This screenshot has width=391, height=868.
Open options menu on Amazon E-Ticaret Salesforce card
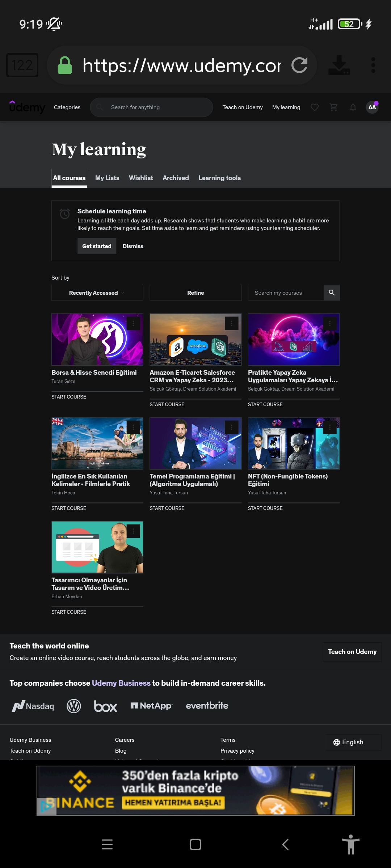232,323
